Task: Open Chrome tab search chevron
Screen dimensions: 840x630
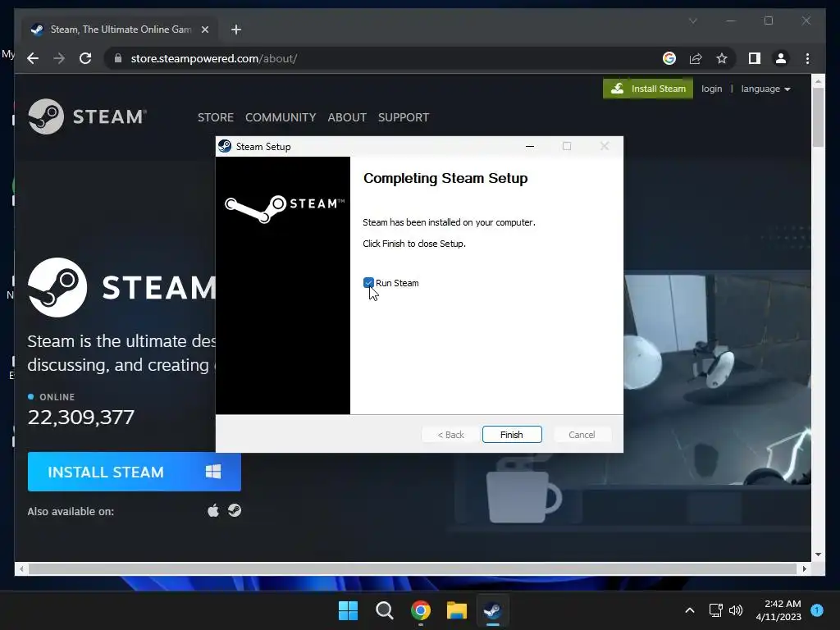Action: 692,21
